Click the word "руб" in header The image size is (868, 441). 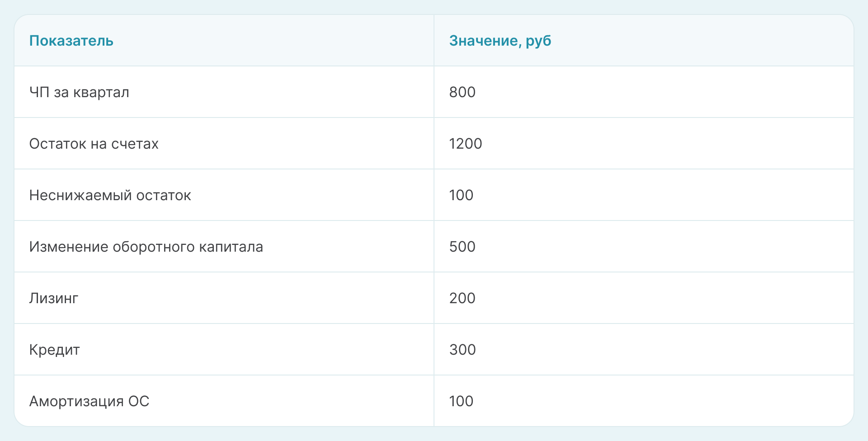click(538, 41)
